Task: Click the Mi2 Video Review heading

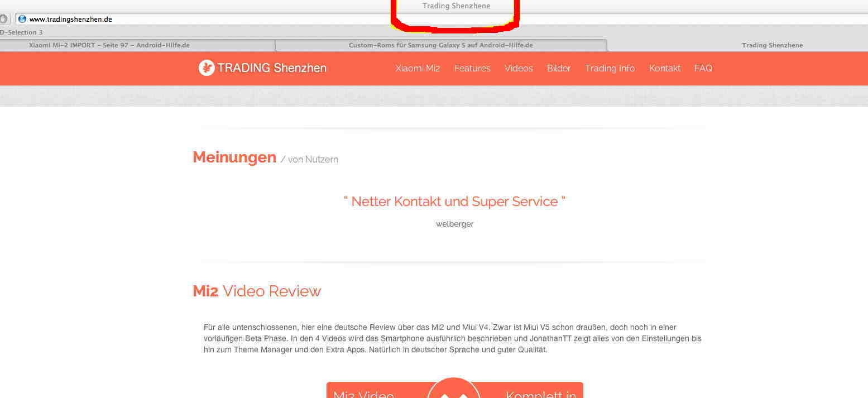Action: [x=257, y=291]
